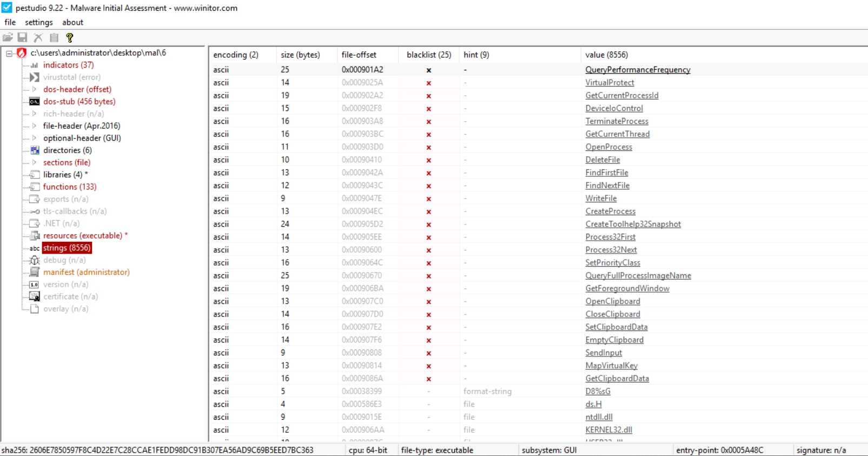868x456 pixels.
Task: Select manifest (administrator) tree item
Action: pyautogui.click(x=87, y=272)
